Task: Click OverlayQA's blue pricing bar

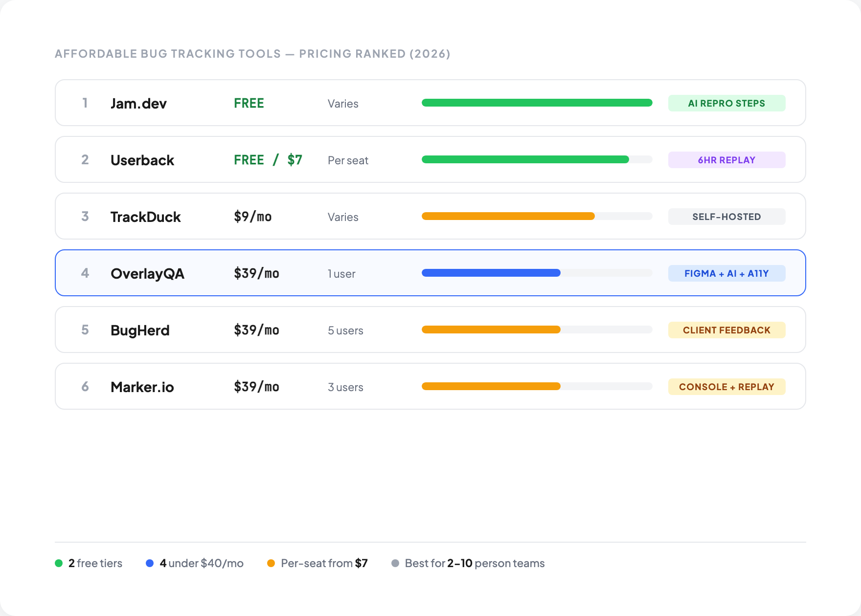Action: (491, 273)
